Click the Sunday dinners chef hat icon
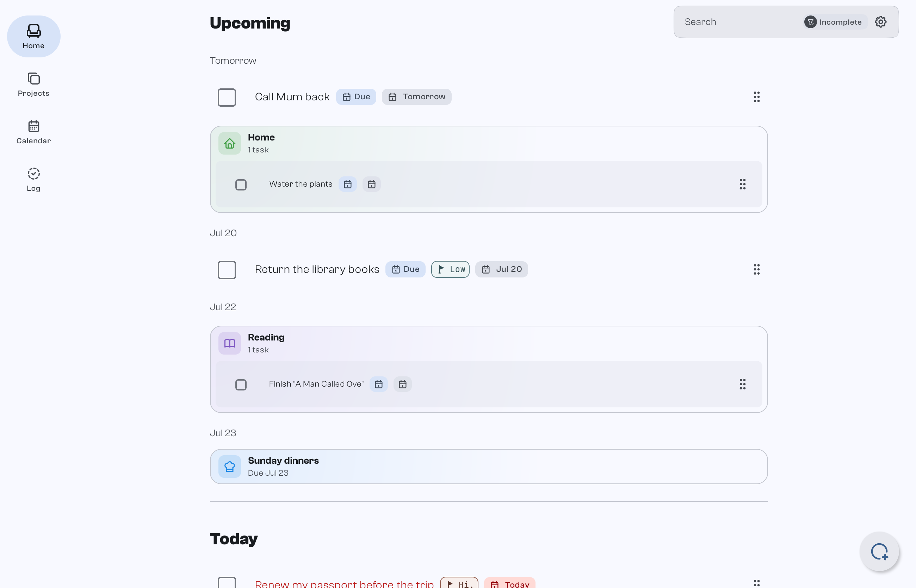 (x=230, y=467)
